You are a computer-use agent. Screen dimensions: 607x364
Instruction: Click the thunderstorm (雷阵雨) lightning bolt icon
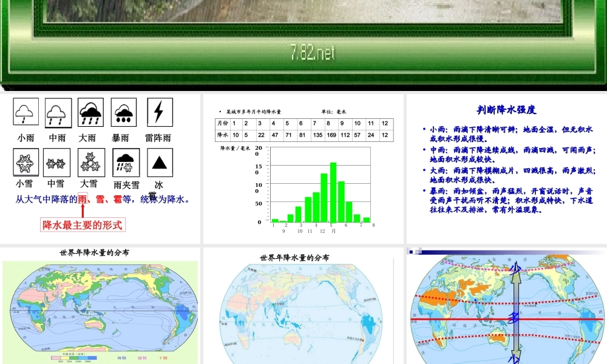160,112
